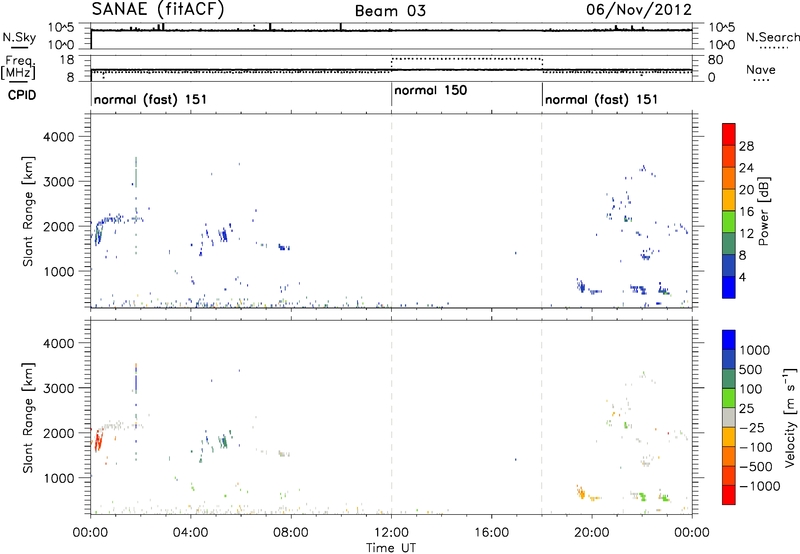Viewport: 800px width, 554px height.
Task: Pick the yellow-orange 16–20 dB Power segment
Action: (729, 200)
